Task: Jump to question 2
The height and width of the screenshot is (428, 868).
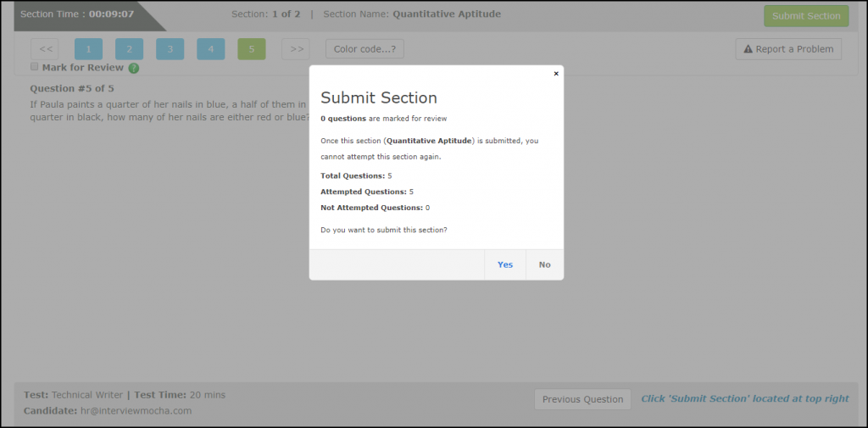Action: (130, 49)
